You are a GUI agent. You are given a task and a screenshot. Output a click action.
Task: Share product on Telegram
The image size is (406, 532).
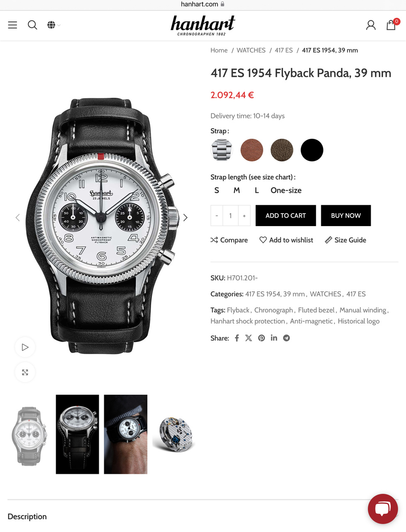coord(286,338)
